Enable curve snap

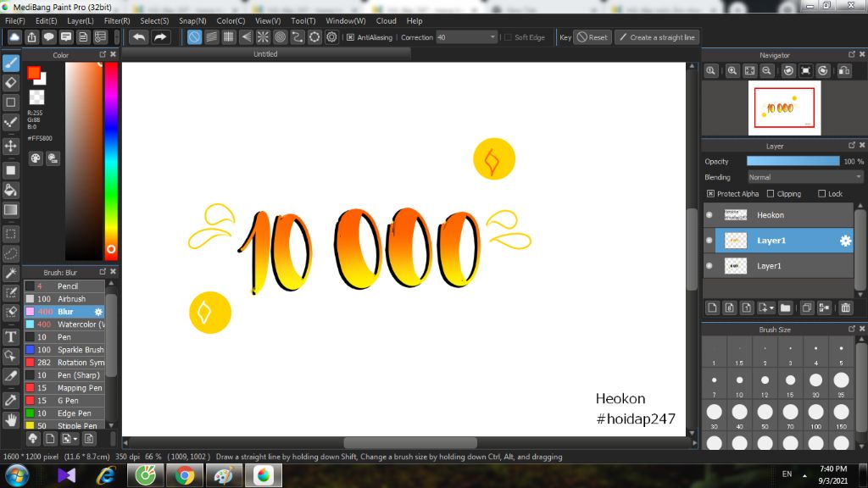[298, 37]
